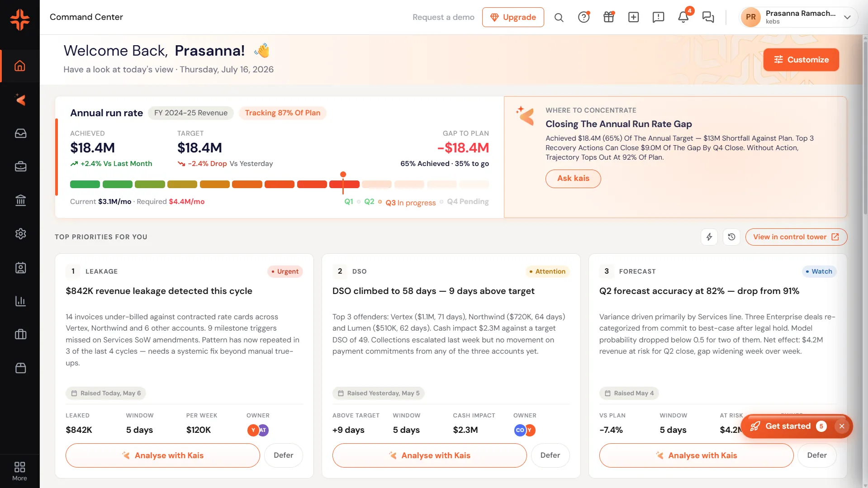Open the bank building sidebar icon

(20, 200)
